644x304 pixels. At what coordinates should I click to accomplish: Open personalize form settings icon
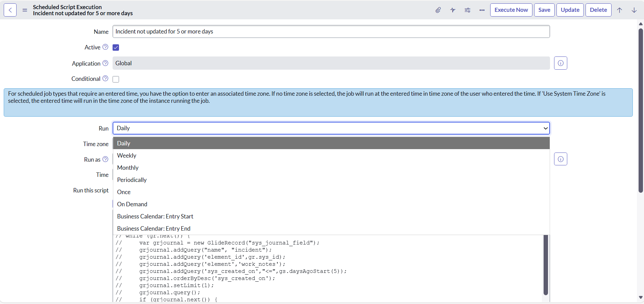coord(467,10)
